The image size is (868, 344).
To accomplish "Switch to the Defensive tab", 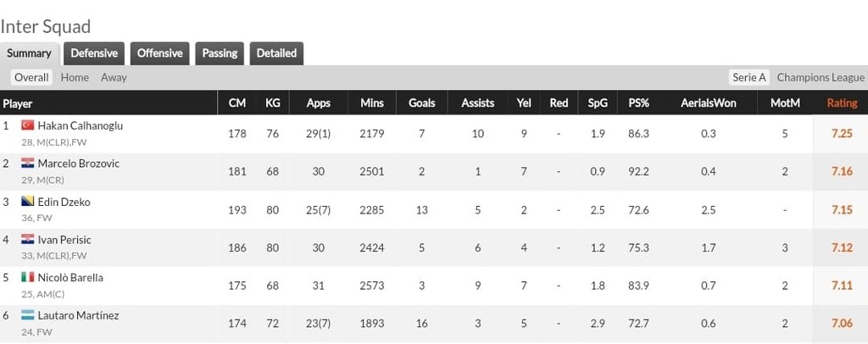I will point(94,53).
